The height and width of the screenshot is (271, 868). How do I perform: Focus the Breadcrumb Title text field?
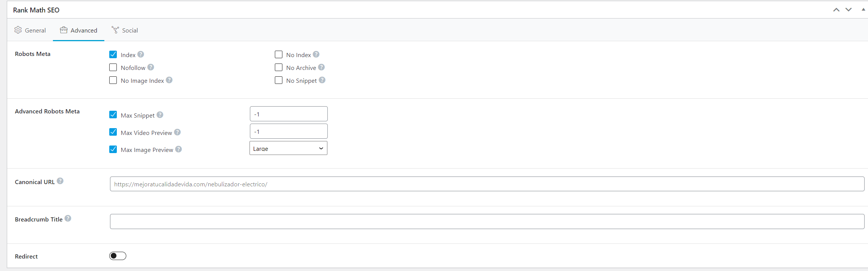487,221
